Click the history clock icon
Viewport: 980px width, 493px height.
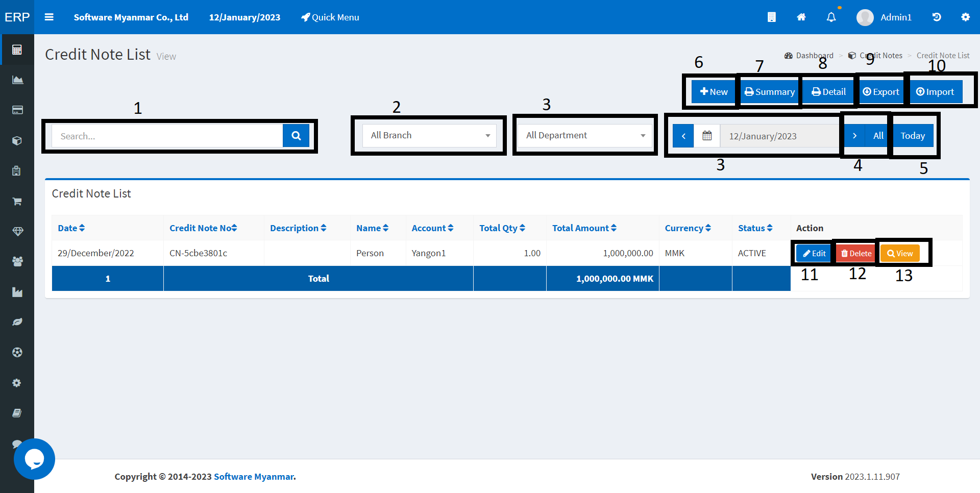937,17
